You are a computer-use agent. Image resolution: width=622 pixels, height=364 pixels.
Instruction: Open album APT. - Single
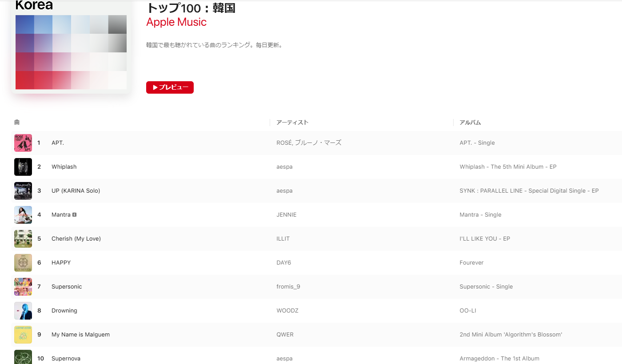477,143
